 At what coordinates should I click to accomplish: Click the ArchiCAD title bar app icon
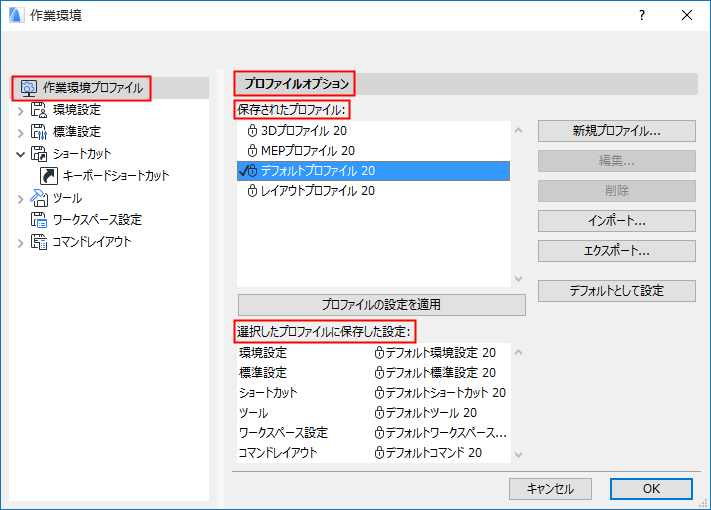click(x=16, y=15)
